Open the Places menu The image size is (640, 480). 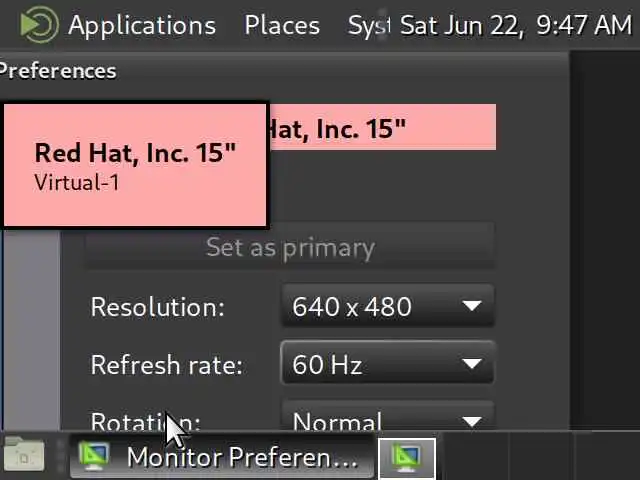click(x=282, y=25)
